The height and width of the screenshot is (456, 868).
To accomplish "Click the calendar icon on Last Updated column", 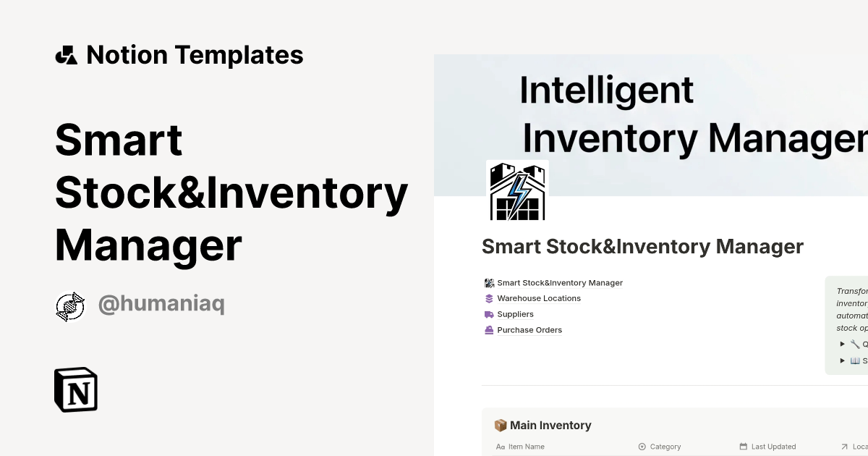I will click(x=742, y=447).
